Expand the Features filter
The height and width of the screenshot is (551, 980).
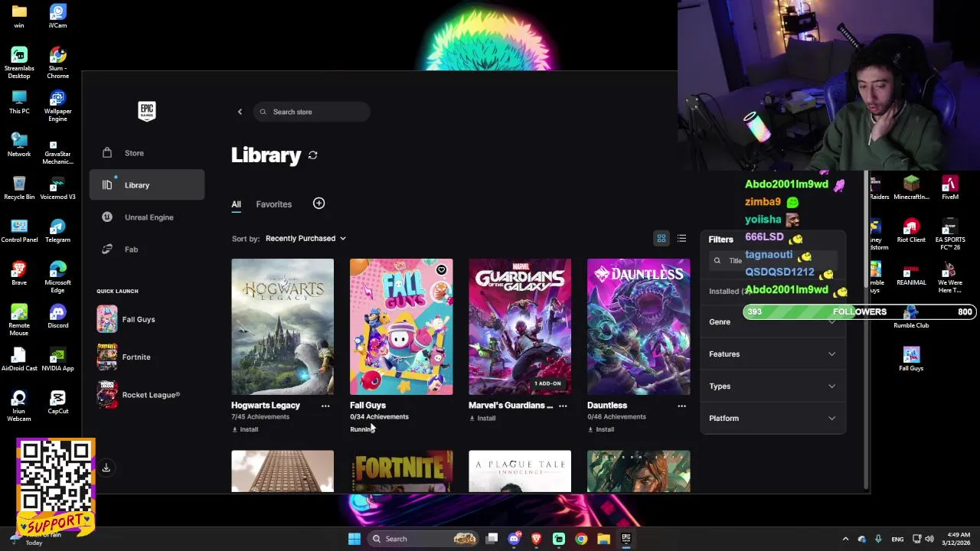(773, 354)
